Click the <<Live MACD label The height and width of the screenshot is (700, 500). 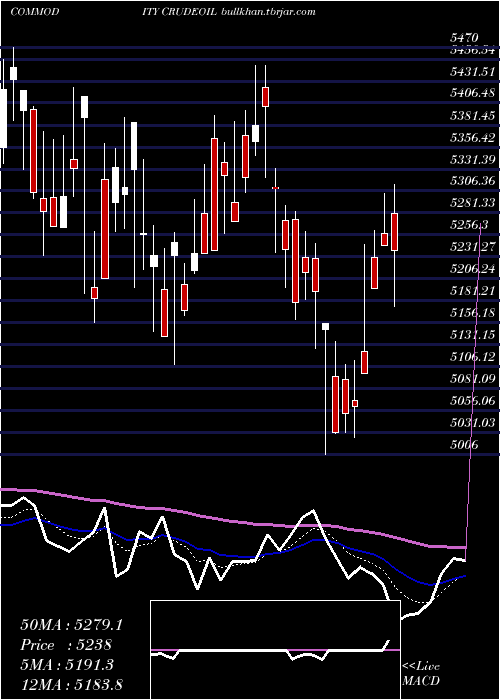click(x=421, y=673)
